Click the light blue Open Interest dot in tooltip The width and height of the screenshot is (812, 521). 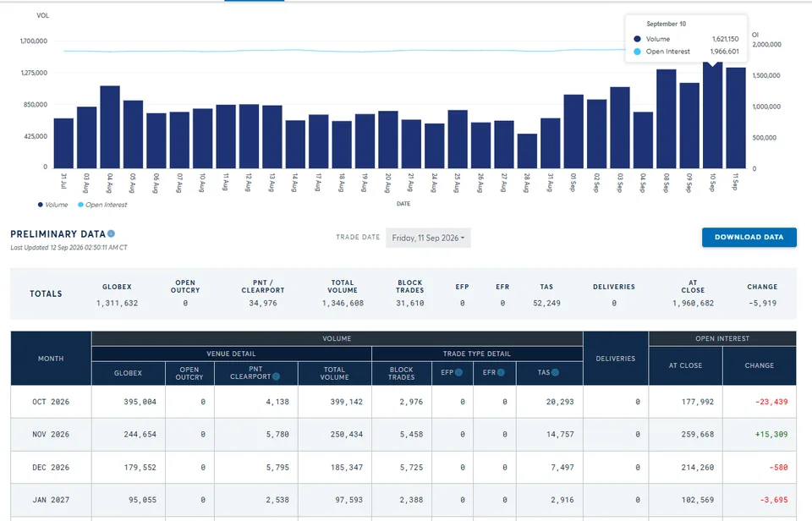coord(637,52)
